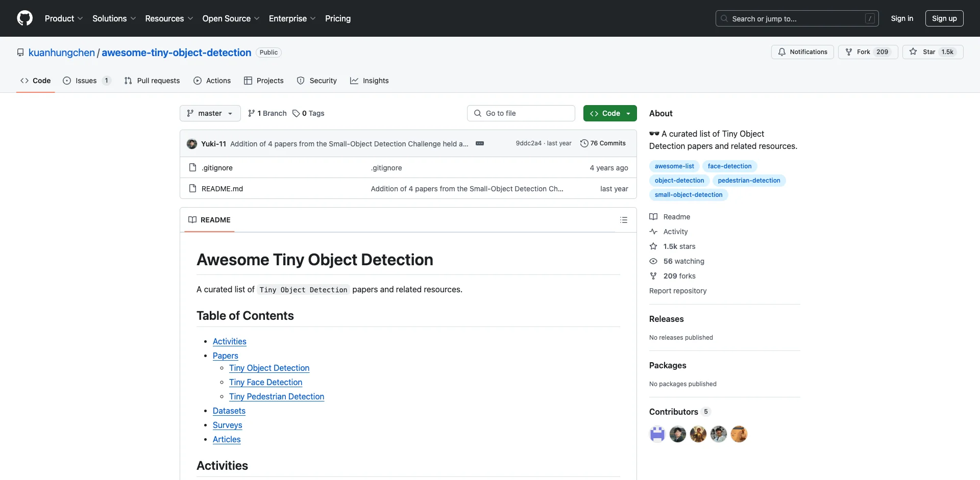The height and width of the screenshot is (480, 980).
Task: Jump to Activities section
Action: click(230, 341)
